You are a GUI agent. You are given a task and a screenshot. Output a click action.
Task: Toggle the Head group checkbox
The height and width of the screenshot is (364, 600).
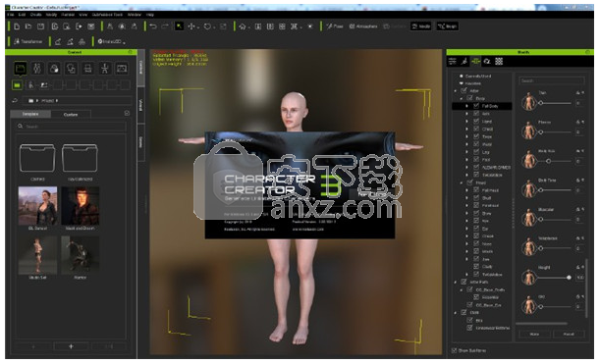click(x=470, y=182)
